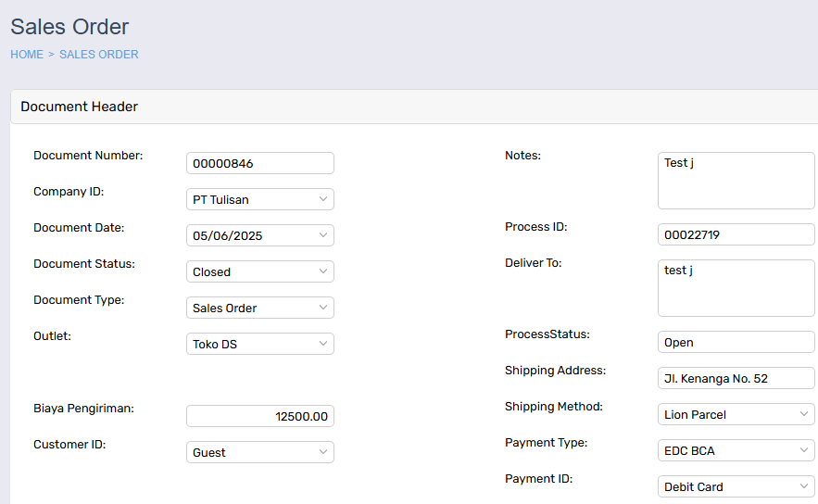
Task: Open the SALES ORDER breadcrumb link
Action: click(99, 55)
